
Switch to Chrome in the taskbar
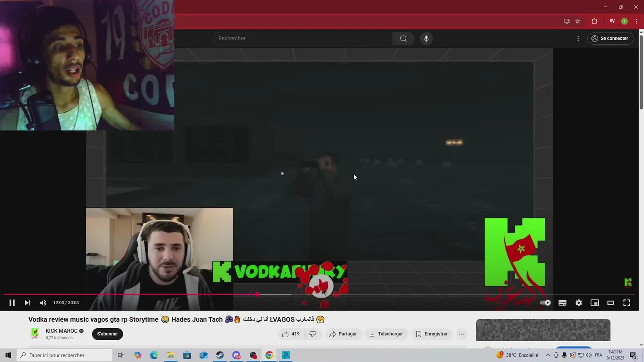pos(269,355)
